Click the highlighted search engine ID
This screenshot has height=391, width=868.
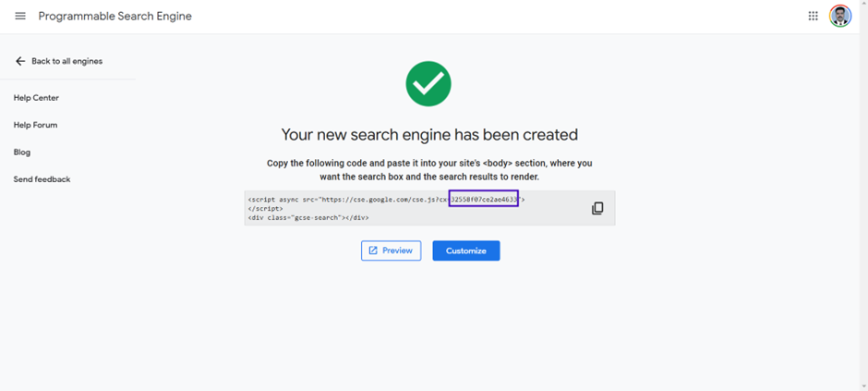click(x=483, y=198)
